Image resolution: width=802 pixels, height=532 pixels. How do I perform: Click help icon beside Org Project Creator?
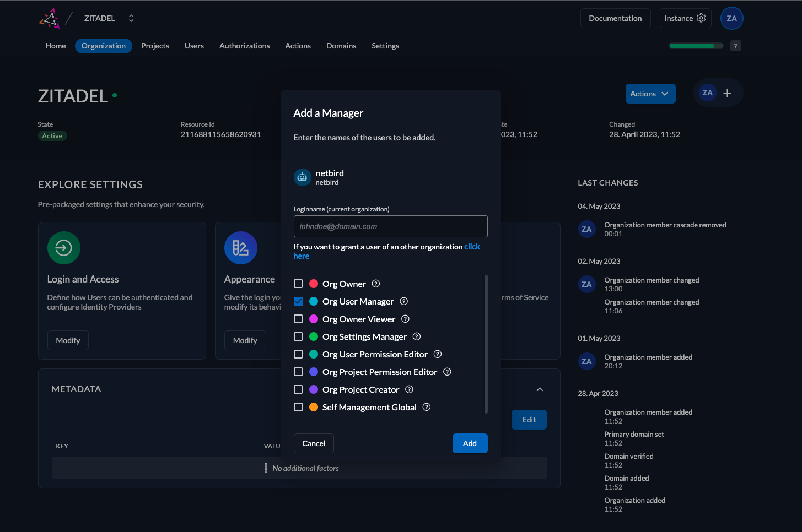point(409,389)
